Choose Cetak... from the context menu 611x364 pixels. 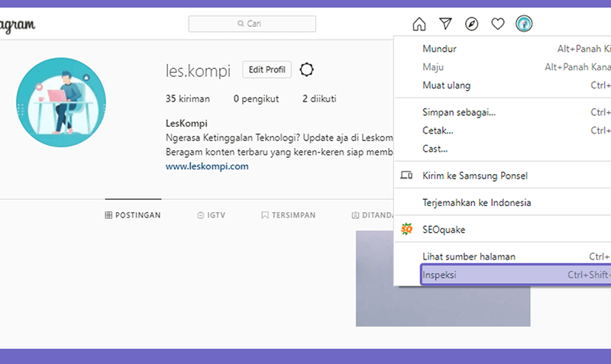click(x=503, y=130)
